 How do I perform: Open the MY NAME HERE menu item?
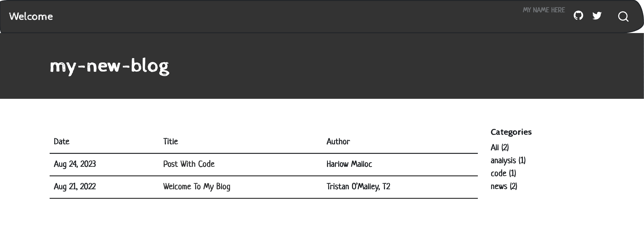544,10
